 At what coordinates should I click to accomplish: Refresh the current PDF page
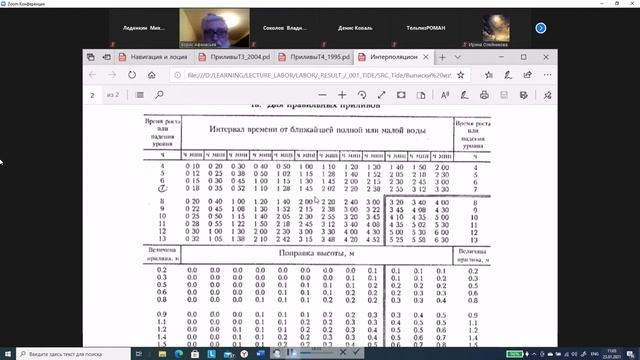132,75
